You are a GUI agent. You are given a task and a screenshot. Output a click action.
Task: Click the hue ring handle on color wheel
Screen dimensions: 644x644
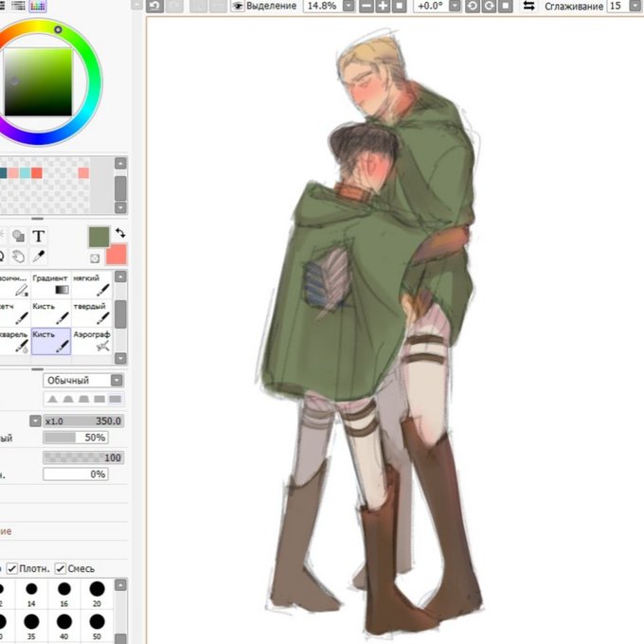coord(58,29)
